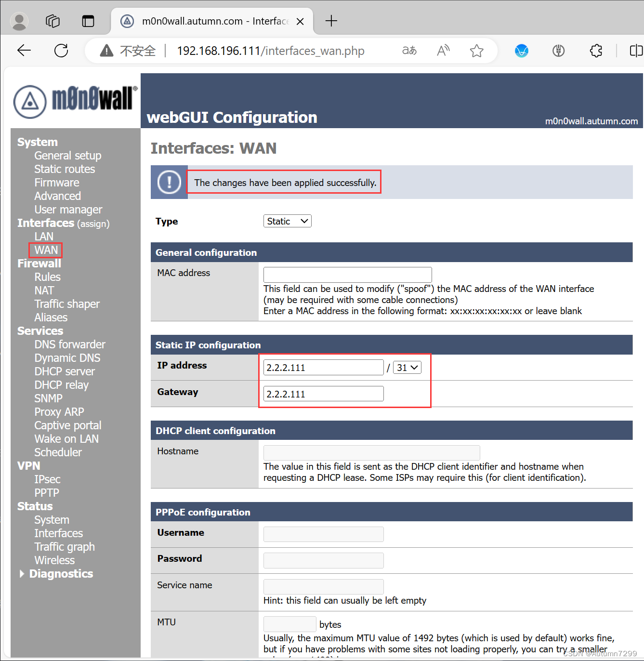Open General setup page

(68, 156)
